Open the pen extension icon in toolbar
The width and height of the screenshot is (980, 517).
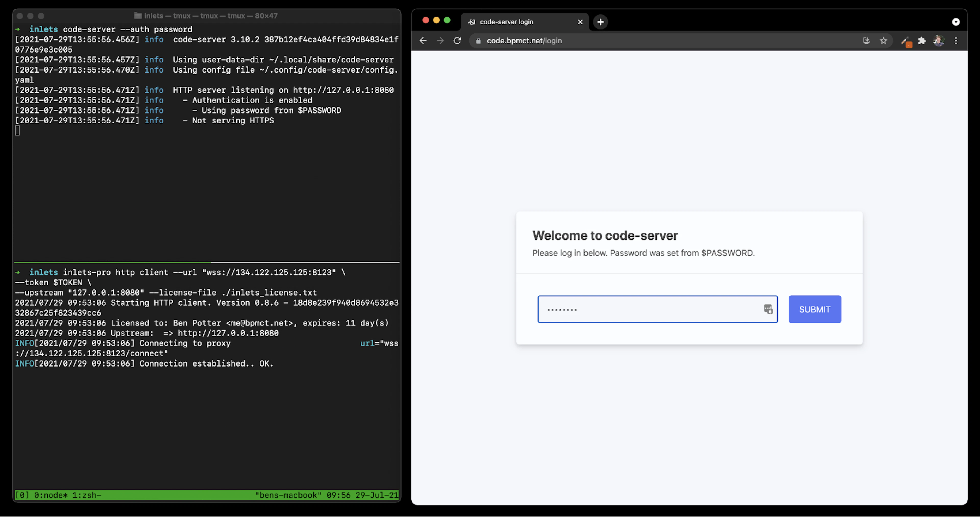pos(906,42)
